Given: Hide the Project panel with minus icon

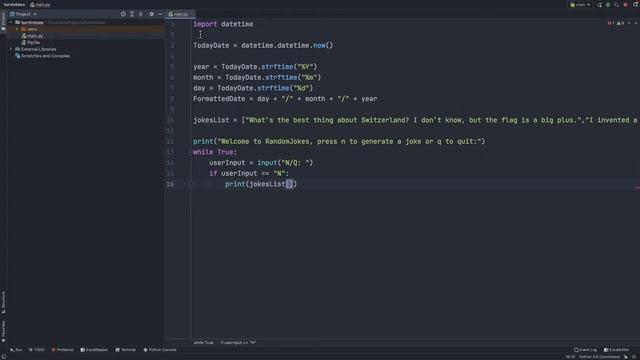Looking at the screenshot, I should tap(160, 14).
